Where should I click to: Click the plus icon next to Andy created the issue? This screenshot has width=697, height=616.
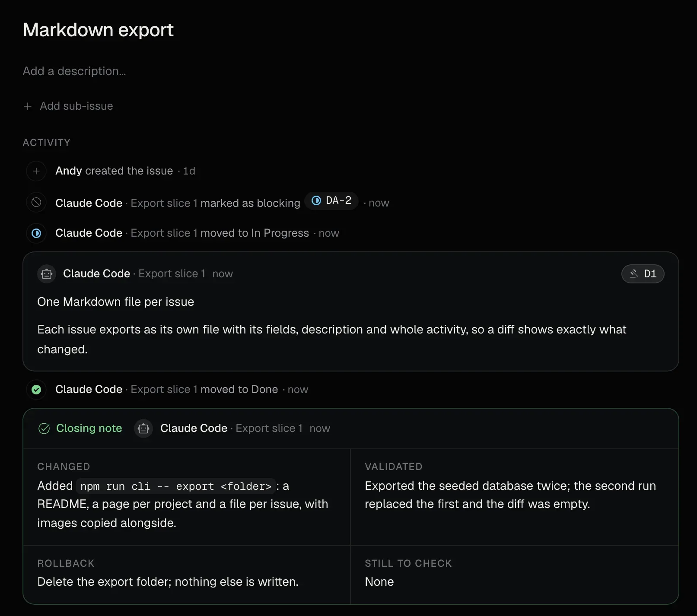pyautogui.click(x=36, y=171)
